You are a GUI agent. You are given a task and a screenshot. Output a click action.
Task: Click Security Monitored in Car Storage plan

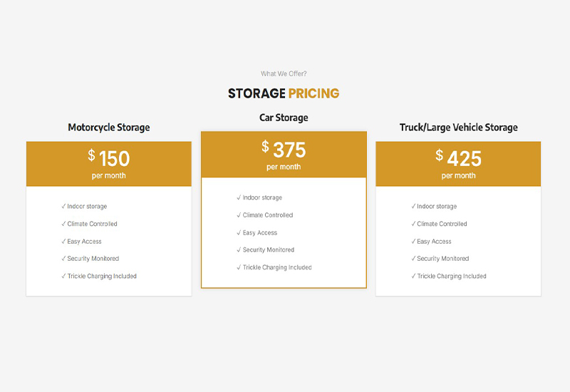268,250
